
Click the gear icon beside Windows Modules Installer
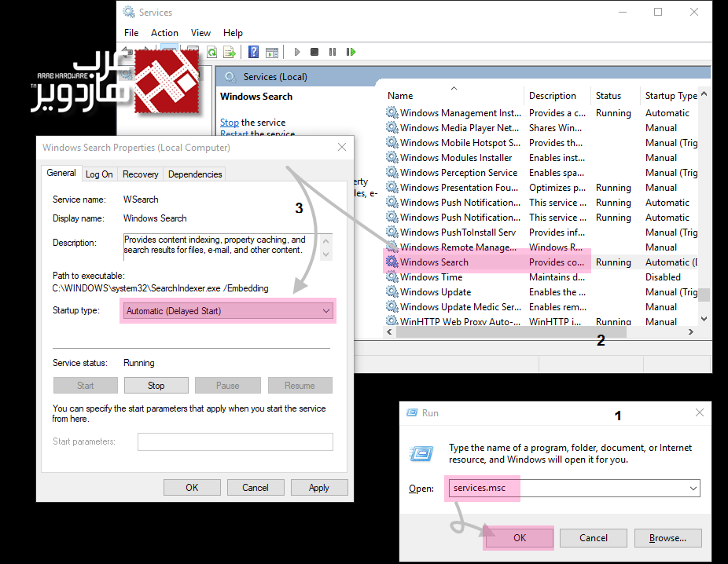click(392, 157)
